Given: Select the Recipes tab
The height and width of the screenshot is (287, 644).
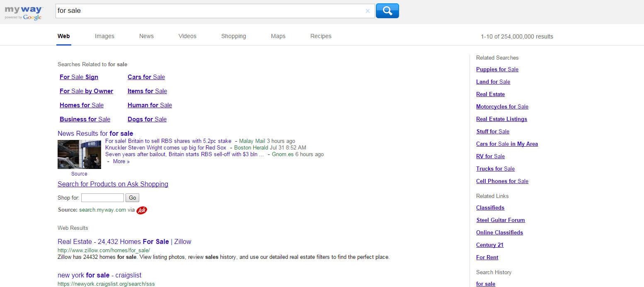Looking at the screenshot, I should [x=321, y=36].
